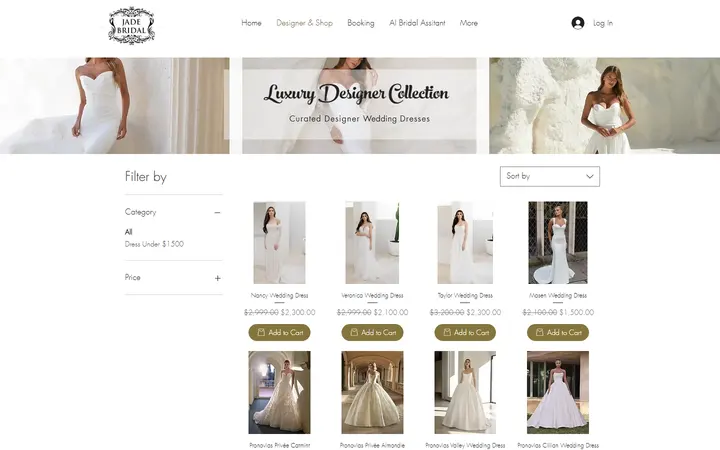
Task: Open the Designer & Shop menu
Action: pos(304,23)
